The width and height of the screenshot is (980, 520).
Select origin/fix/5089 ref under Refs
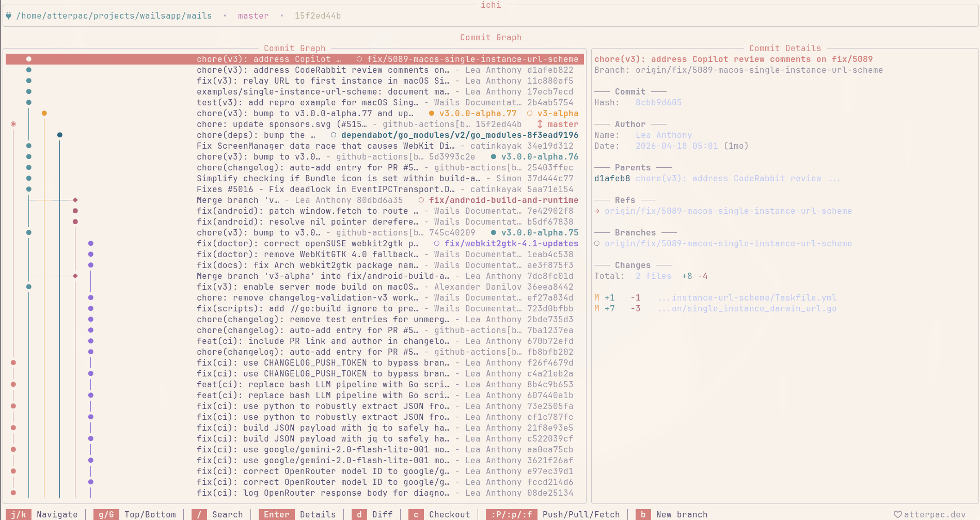[x=728, y=211]
